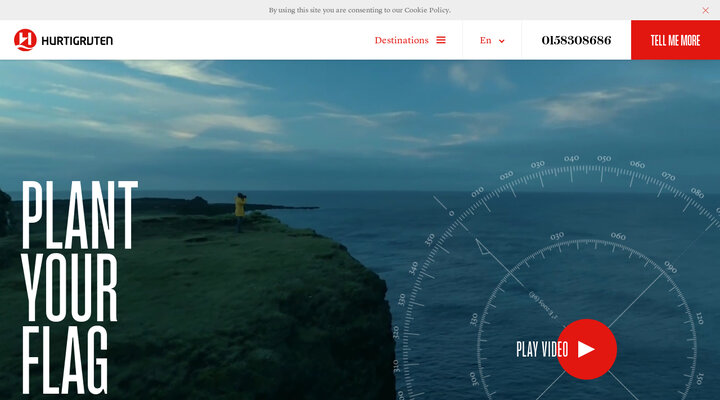Dismiss the cookie banner with the X
Screen dimensions: 720x400
point(705,10)
